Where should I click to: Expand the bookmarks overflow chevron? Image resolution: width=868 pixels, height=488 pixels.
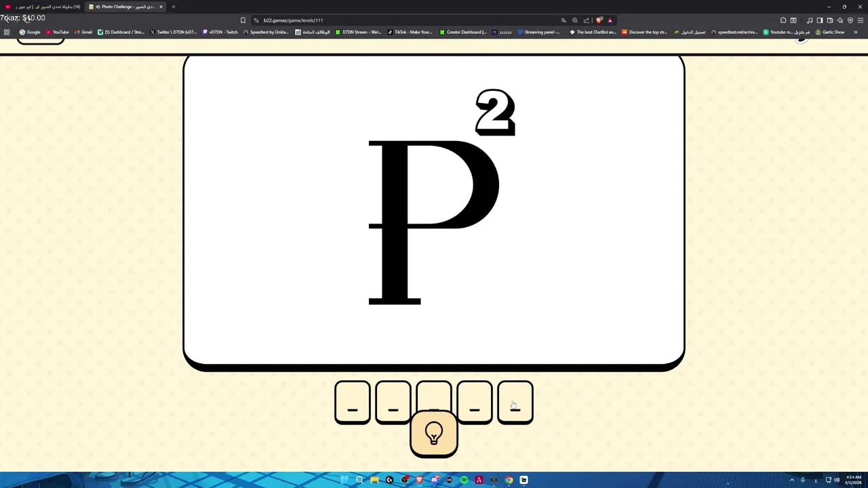tap(856, 32)
